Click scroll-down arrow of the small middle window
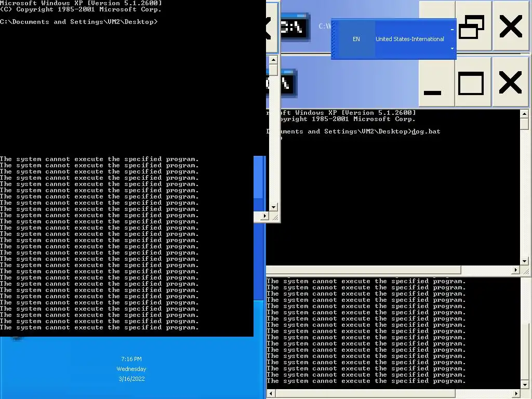This screenshot has width=532, height=399. (x=273, y=207)
